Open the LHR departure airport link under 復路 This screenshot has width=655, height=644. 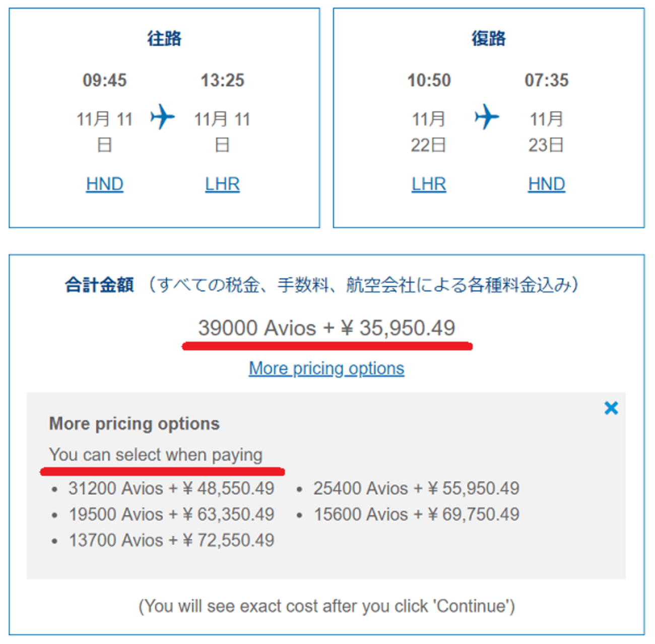(429, 184)
